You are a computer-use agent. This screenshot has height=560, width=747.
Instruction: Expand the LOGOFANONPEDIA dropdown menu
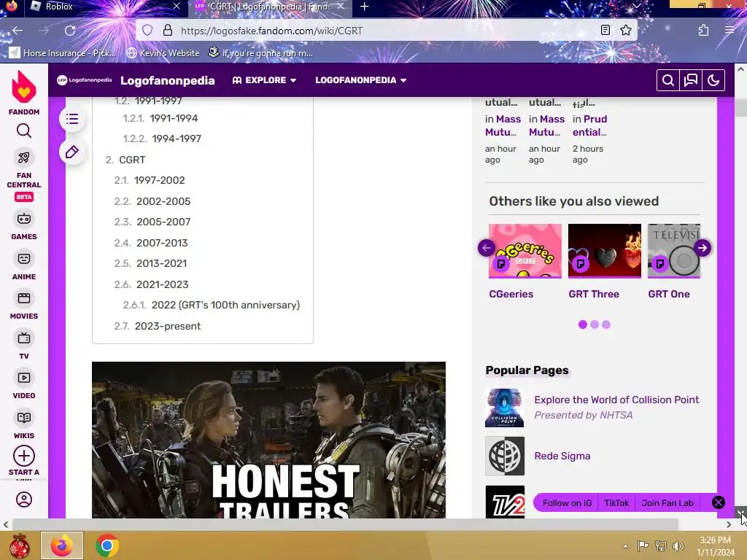pyautogui.click(x=360, y=80)
